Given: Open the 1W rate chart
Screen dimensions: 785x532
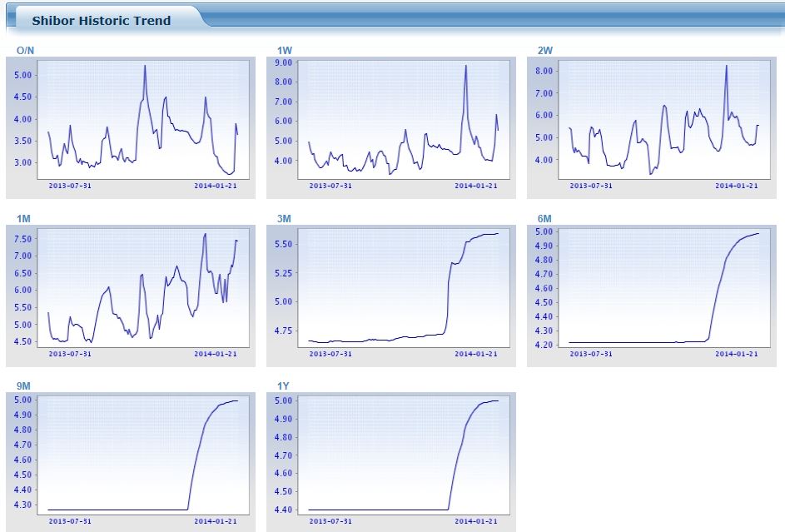Looking at the screenshot, I should pyautogui.click(x=391, y=127).
